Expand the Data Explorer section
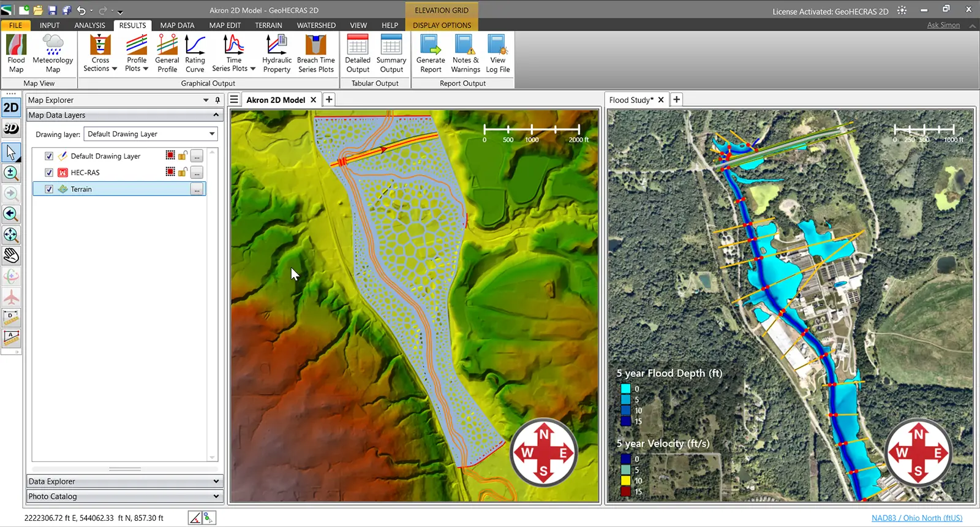 [216, 482]
